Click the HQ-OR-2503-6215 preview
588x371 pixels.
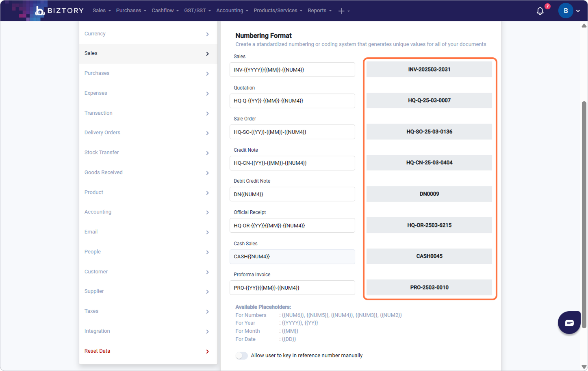(x=429, y=225)
